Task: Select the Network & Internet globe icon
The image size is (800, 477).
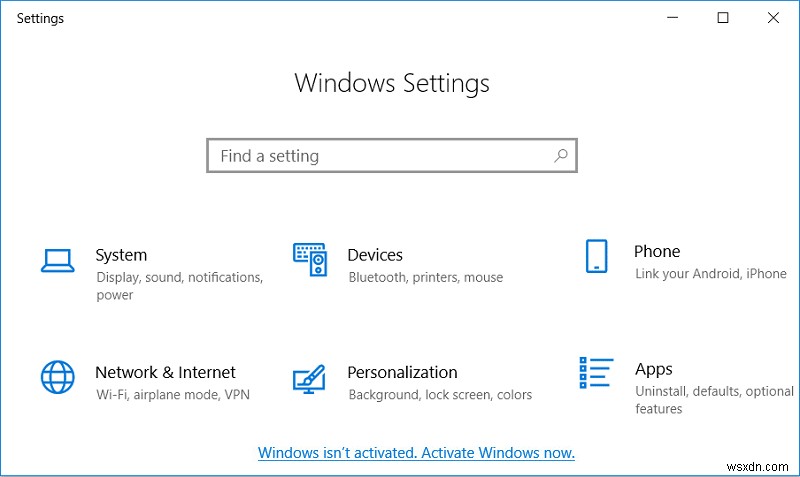Action: coord(57,377)
